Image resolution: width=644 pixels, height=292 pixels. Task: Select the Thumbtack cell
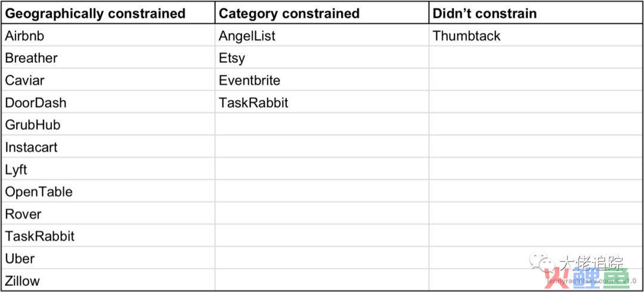pos(536,36)
